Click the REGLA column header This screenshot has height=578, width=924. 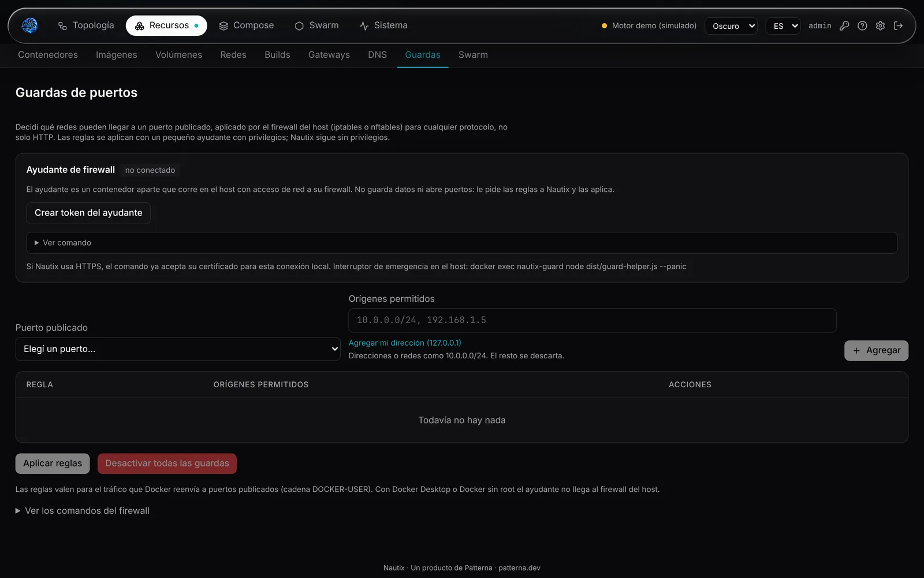point(40,384)
